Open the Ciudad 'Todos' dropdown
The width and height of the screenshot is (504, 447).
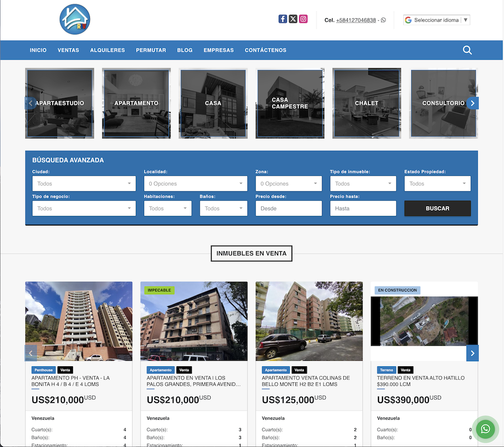coord(84,183)
